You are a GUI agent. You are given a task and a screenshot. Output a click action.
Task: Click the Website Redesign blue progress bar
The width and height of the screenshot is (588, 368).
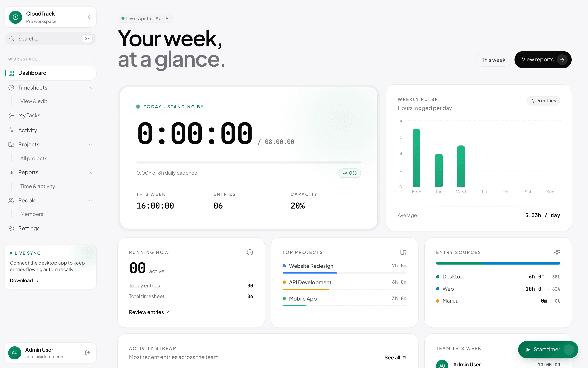point(310,273)
